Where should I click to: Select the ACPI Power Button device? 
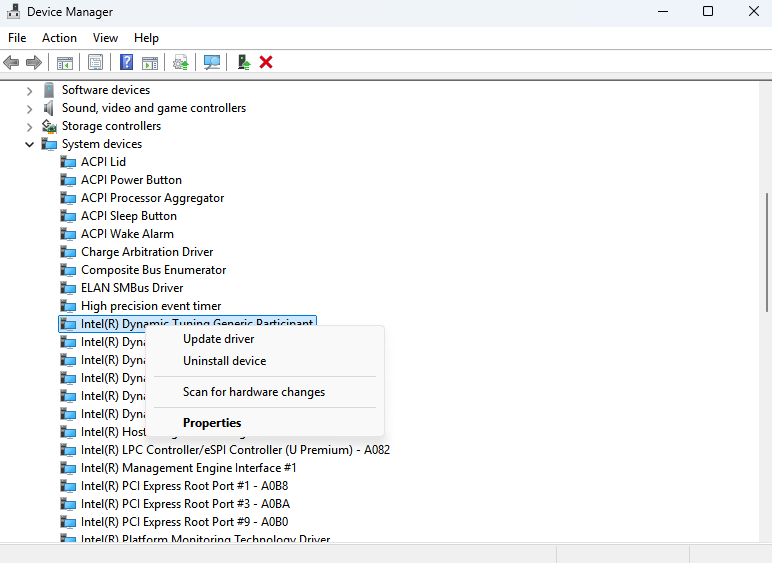(x=131, y=180)
